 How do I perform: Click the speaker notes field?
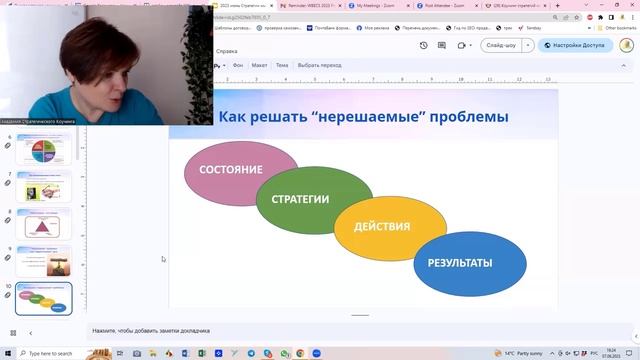[359, 331]
